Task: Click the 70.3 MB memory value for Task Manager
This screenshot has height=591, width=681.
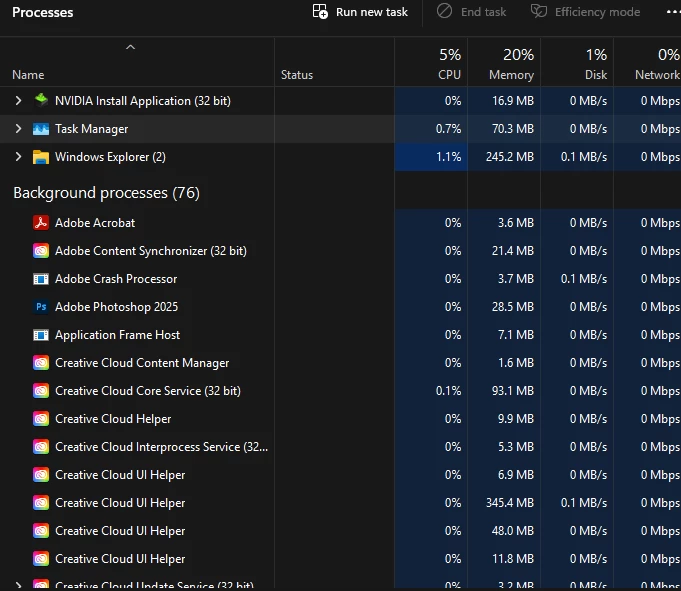Action: [x=512, y=129]
